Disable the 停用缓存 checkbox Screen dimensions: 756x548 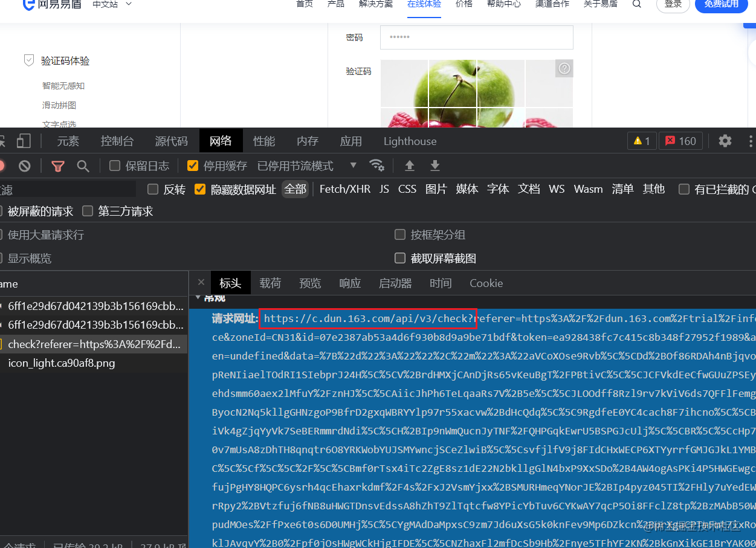(x=193, y=166)
